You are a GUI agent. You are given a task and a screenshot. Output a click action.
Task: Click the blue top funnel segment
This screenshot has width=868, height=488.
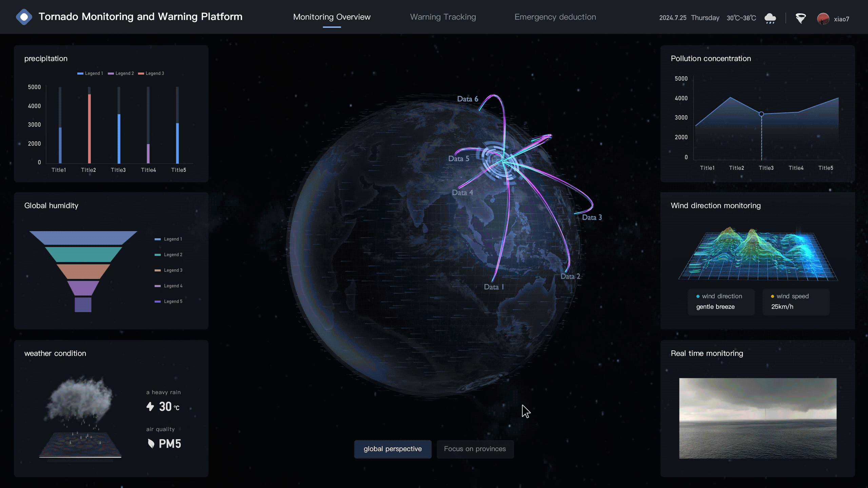coord(83,238)
